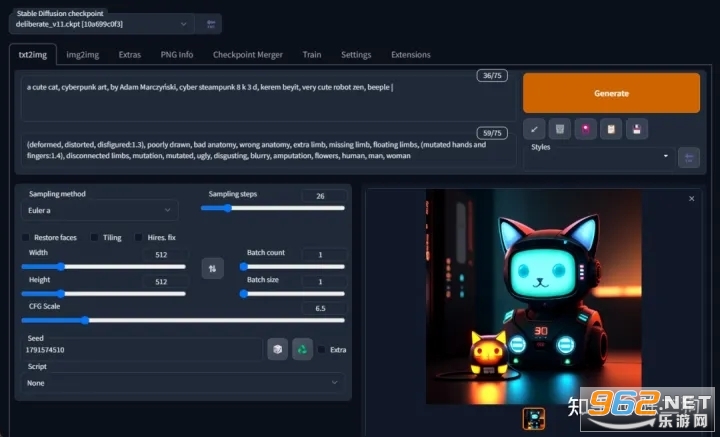Adjust the Batch size slider
This screenshot has width=720, height=437.
(x=292, y=294)
